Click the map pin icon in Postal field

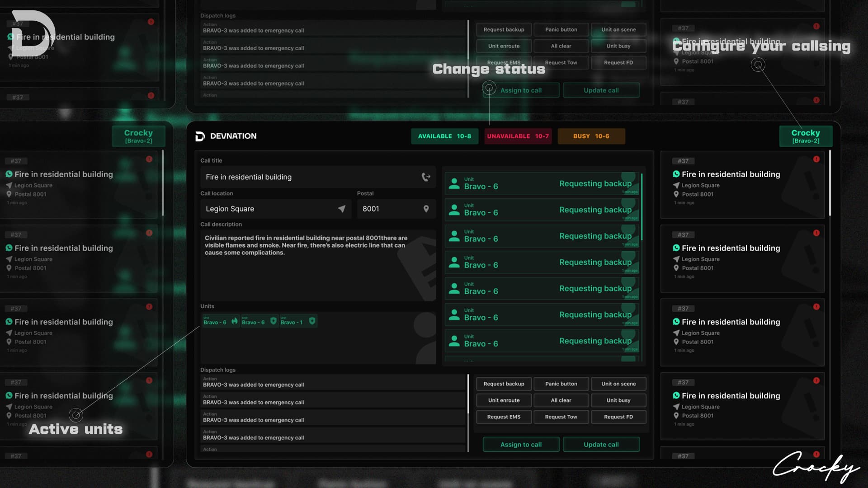426,209
